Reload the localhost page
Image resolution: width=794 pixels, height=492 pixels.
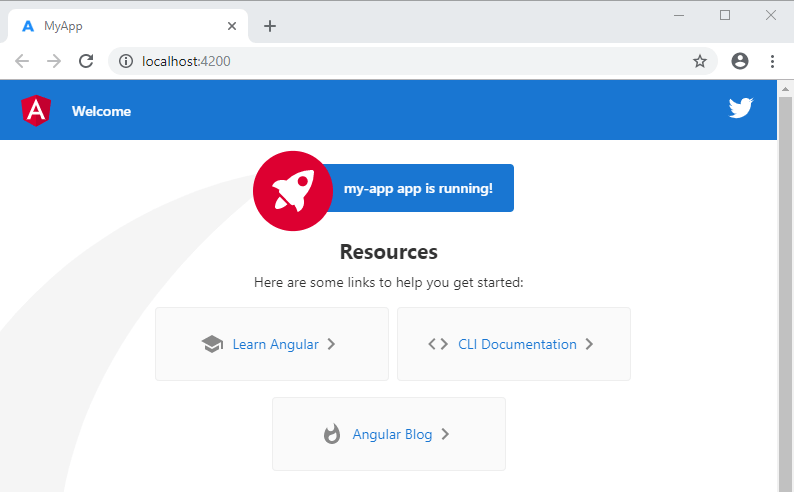86,61
